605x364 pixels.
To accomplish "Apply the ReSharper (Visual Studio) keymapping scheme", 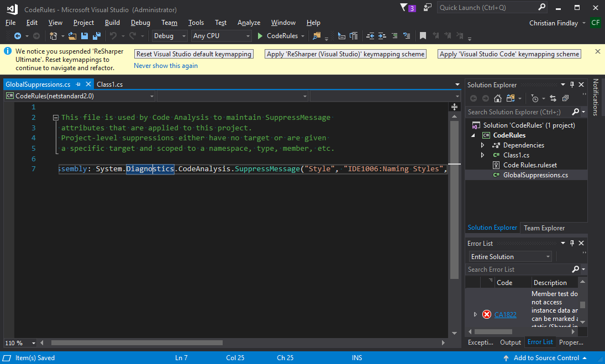I will coord(346,54).
